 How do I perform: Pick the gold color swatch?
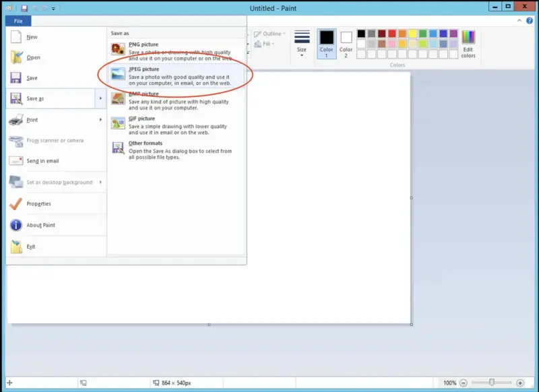point(402,44)
